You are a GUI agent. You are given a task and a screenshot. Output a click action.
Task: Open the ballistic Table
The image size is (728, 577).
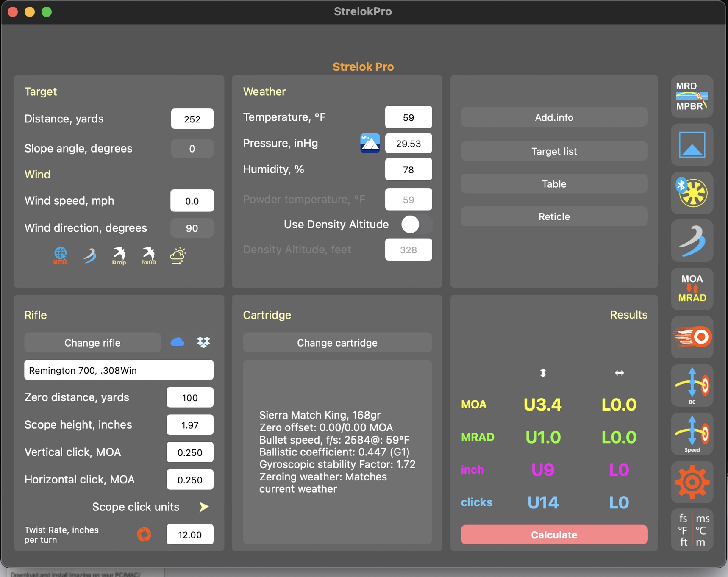[x=554, y=184]
